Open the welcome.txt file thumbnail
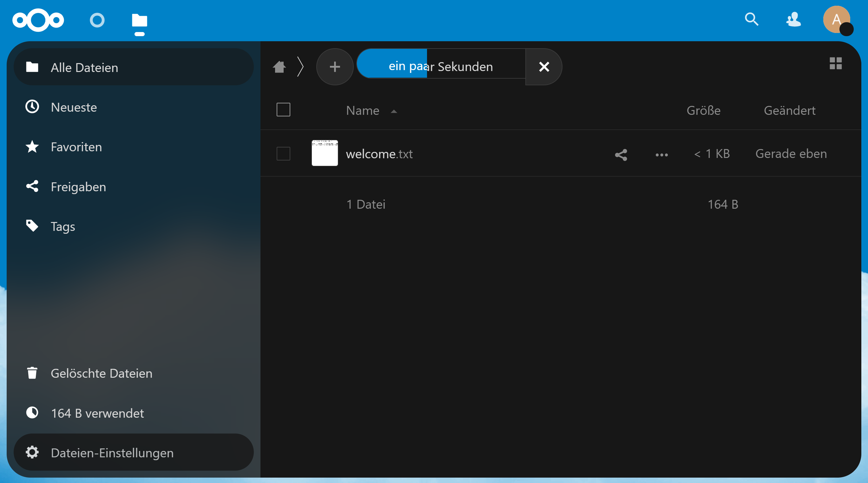This screenshot has width=868, height=483. (x=325, y=153)
